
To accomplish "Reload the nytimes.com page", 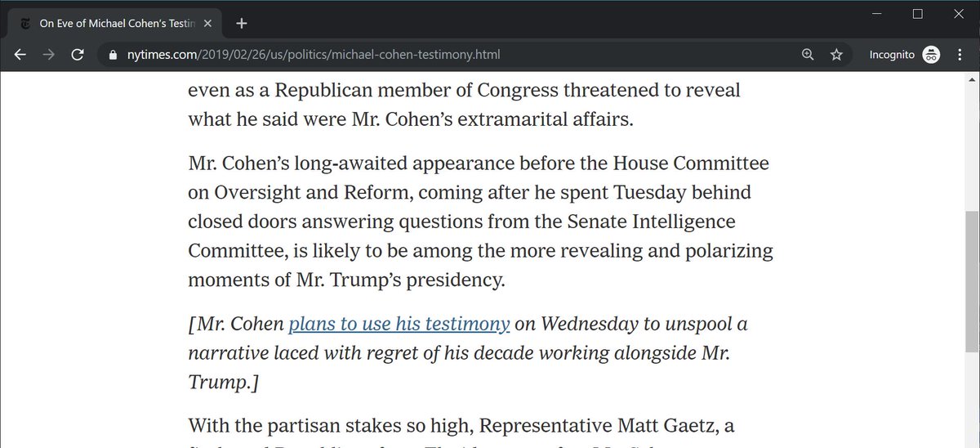I will pos(78,55).
